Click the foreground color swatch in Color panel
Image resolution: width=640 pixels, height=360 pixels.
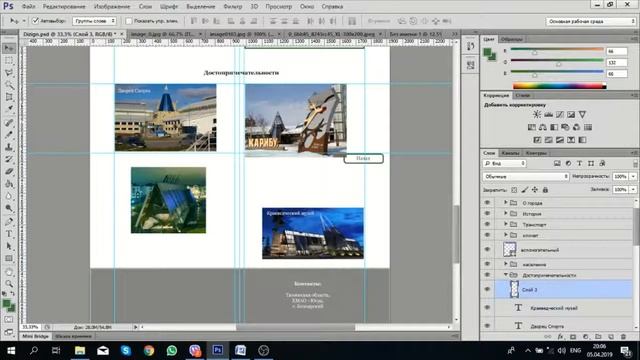(487, 52)
